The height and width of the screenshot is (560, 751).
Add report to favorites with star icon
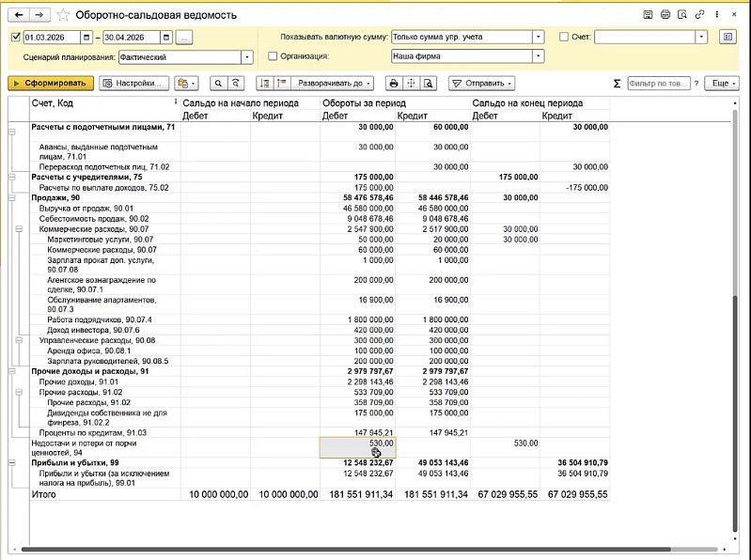(63, 15)
